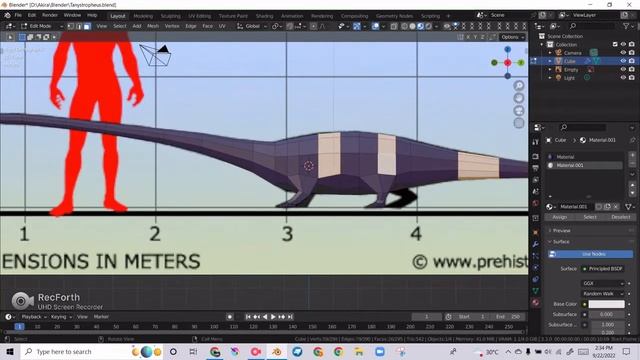Open viewport Options dropdown
The height and width of the screenshot is (360, 640).
point(513,37)
